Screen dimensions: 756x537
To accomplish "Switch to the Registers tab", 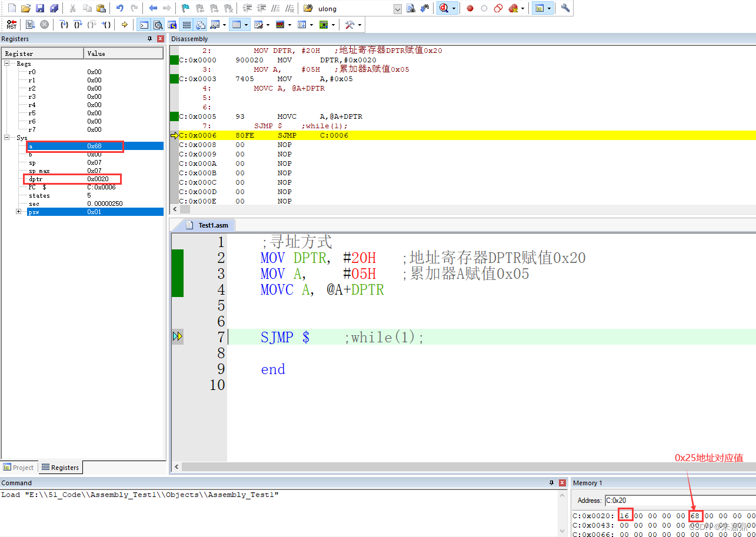I will [x=61, y=468].
